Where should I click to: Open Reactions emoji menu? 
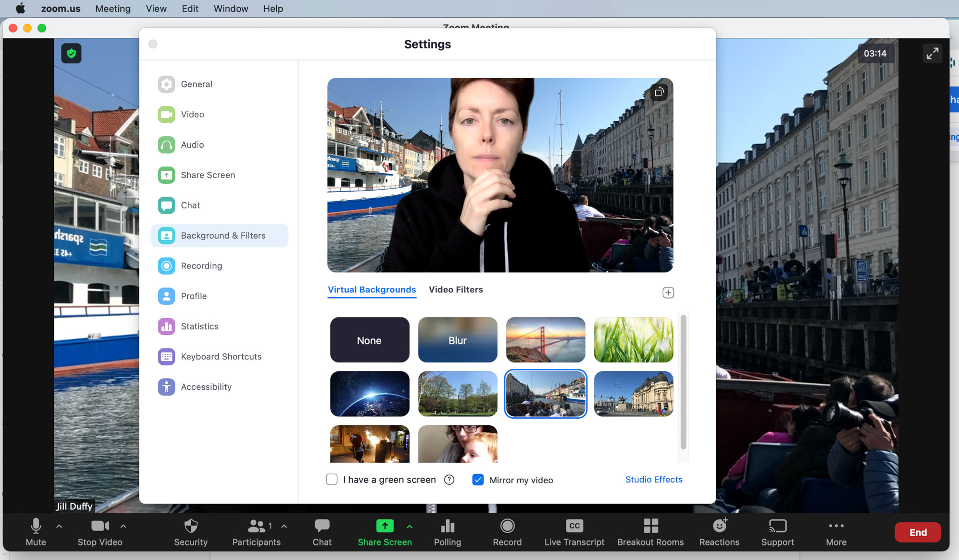(x=719, y=532)
